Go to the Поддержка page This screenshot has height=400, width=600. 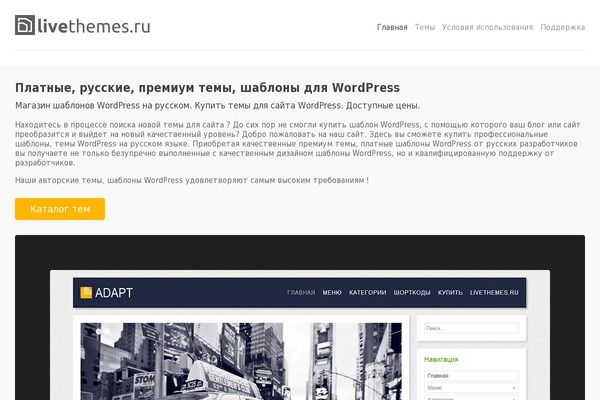point(562,27)
